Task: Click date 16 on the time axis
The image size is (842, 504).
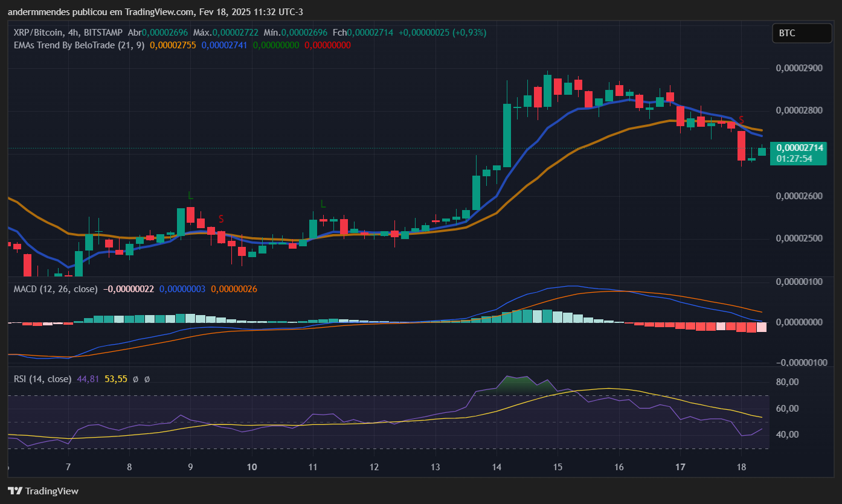Action: click(619, 467)
